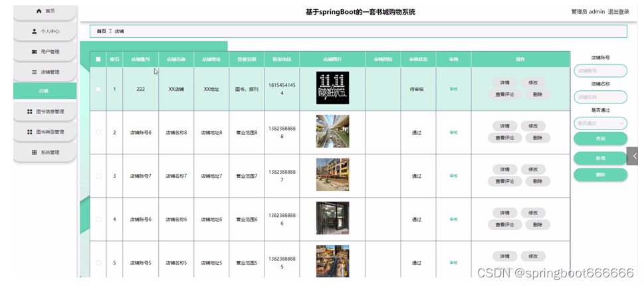
Task: Click the home icon in the 首页 menu
Action: 39,11
